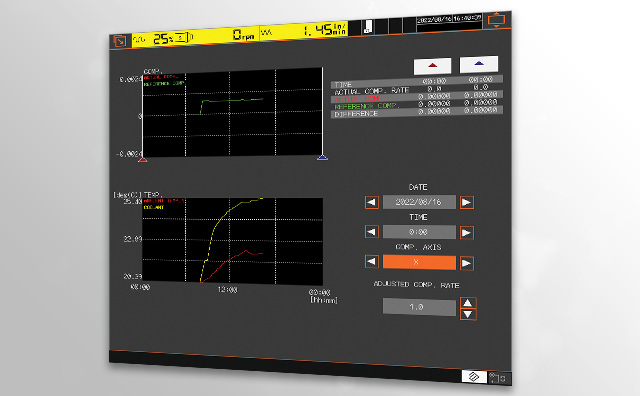Go to next date with right arrow
Viewport: 640px width, 396px height.
(x=467, y=202)
